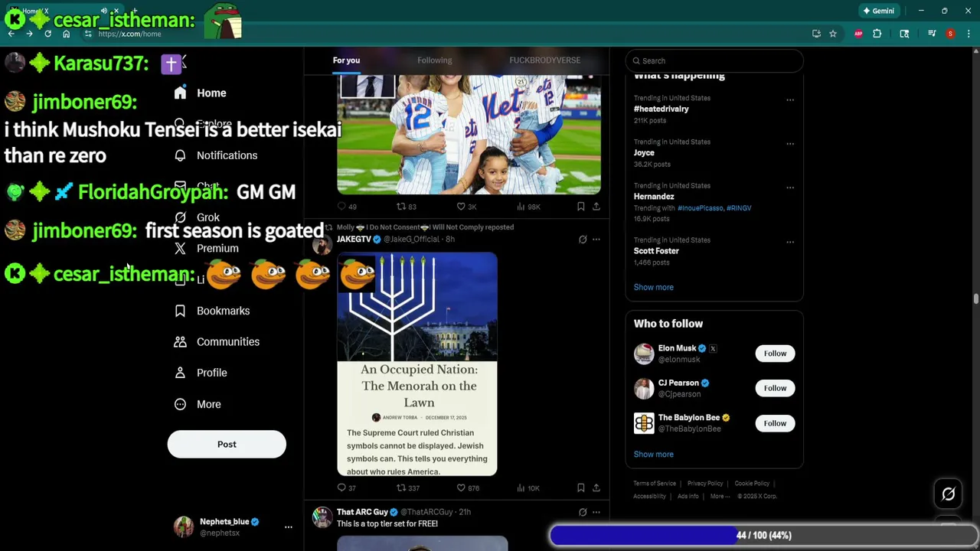Viewport: 980px width, 551px height.
Task: Share the JAKEGTV post
Action: [x=596, y=488]
